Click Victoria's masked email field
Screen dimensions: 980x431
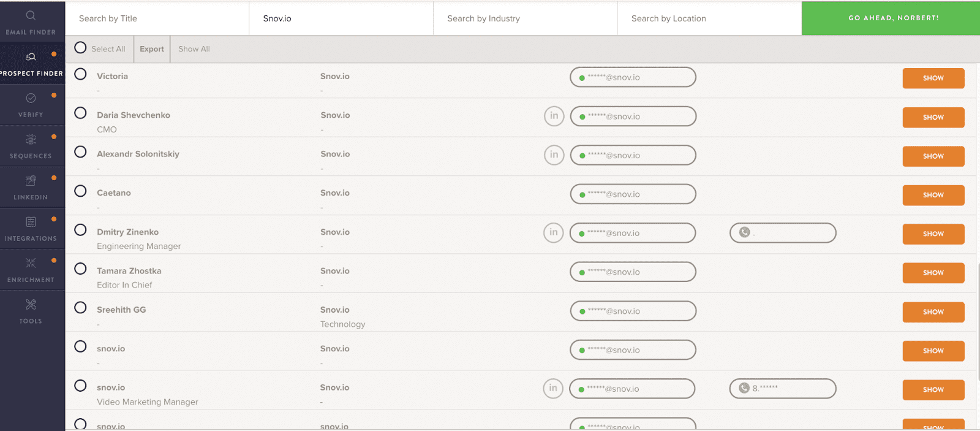633,77
